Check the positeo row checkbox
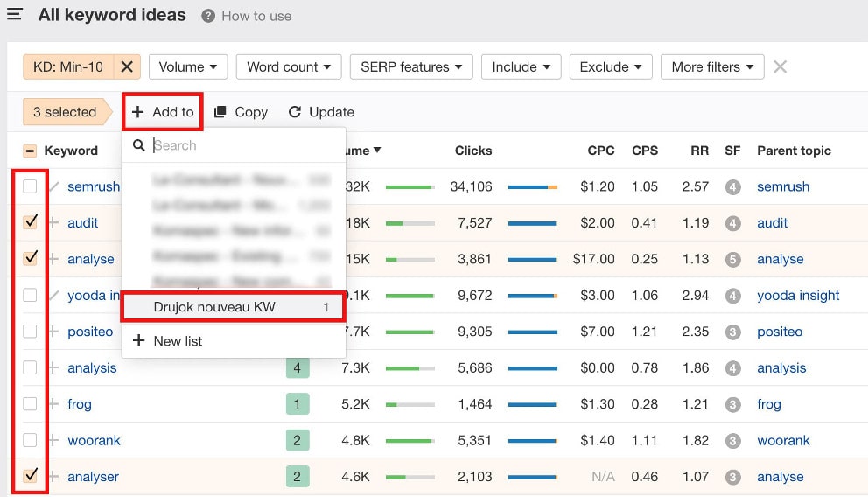868x497 pixels. pos(30,332)
